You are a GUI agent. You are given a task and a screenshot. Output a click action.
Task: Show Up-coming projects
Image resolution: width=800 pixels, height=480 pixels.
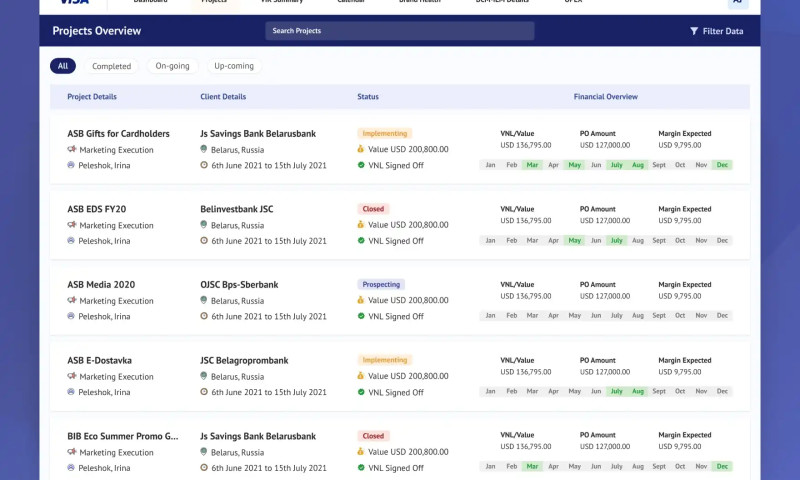pyautogui.click(x=234, y=66)
